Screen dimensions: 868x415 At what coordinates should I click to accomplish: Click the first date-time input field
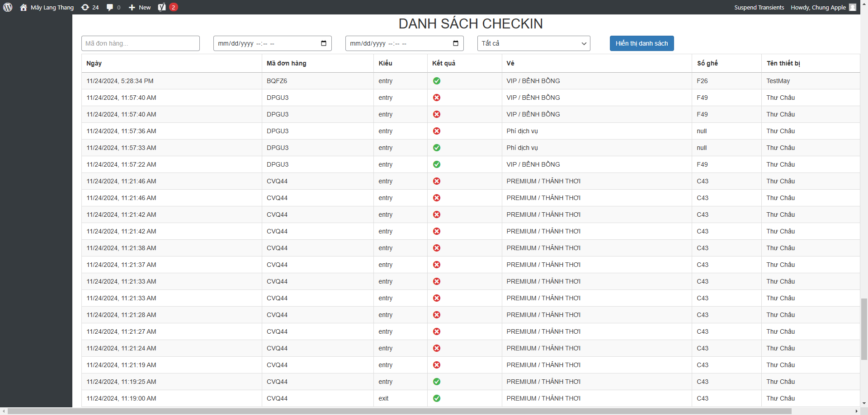tap(267, 43)
